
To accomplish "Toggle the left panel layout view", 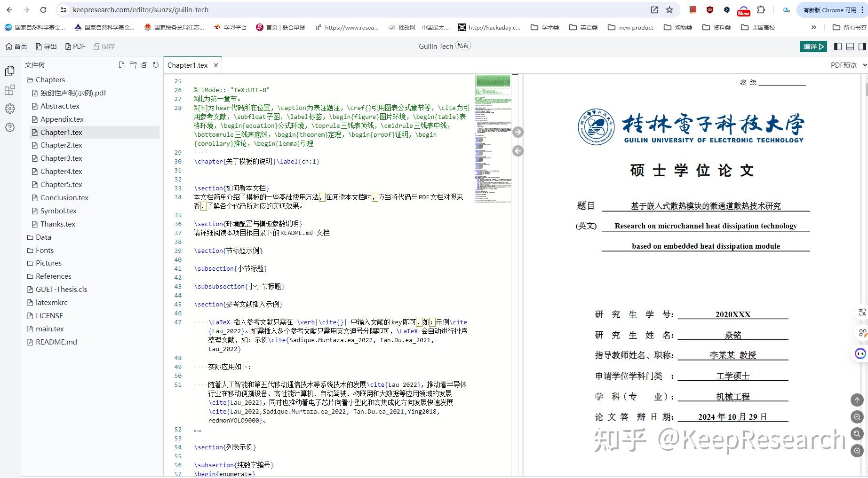I will 837,47.
